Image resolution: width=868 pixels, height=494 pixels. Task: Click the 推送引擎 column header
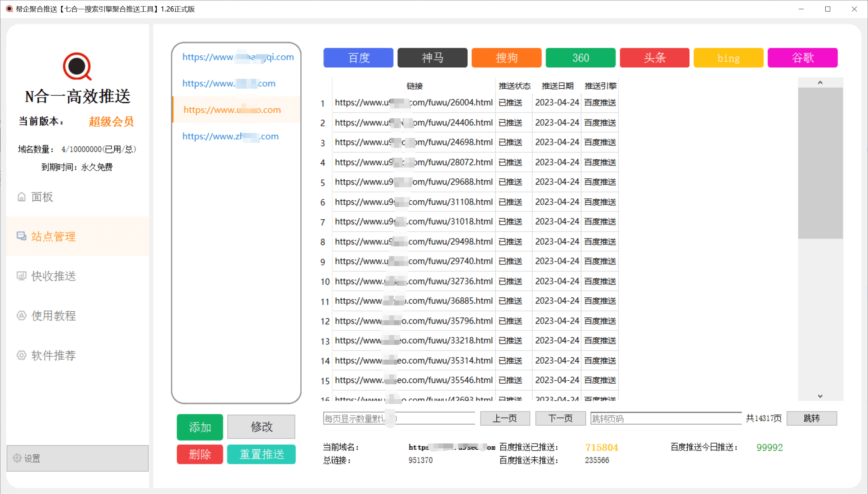[600, 85]
